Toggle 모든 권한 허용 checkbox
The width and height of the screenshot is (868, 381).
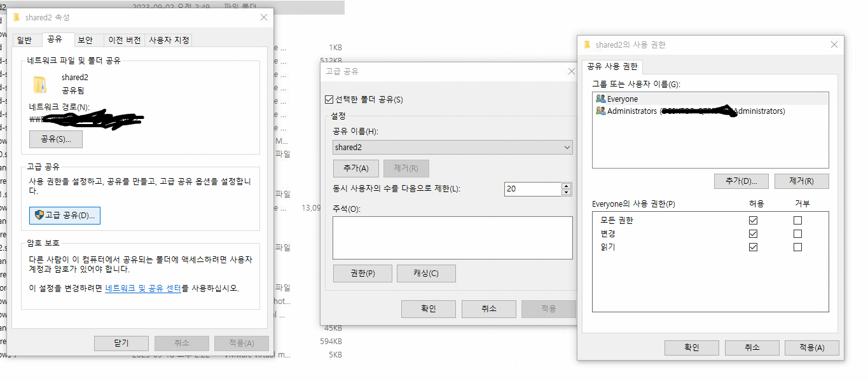[754, 221]
